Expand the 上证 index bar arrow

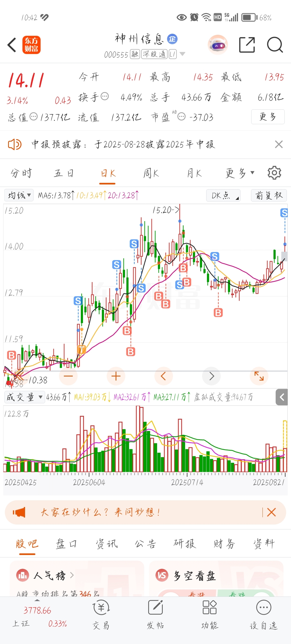click(37, 600)
